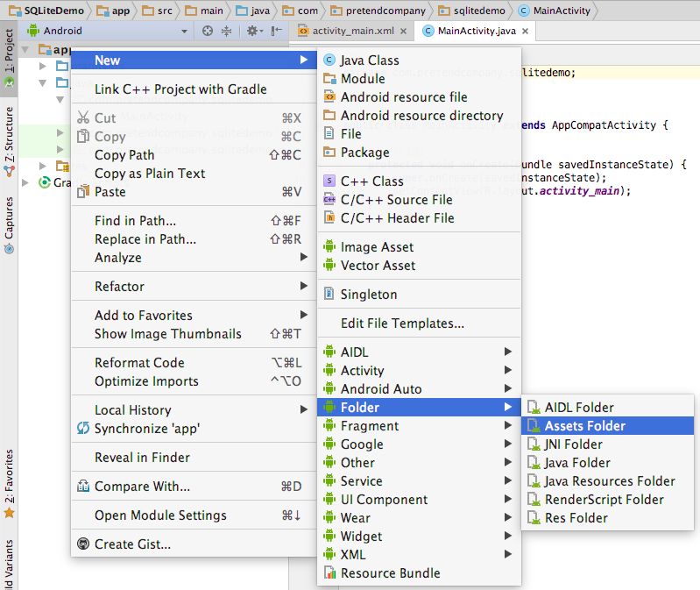
Task: Click the Singleton template icon
Action: pyautogui.click(x=329, y=294)
